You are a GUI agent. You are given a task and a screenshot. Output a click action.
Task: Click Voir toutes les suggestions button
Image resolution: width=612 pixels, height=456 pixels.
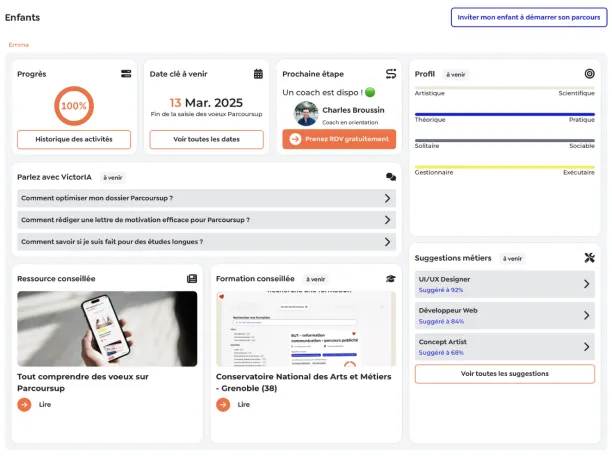point(505,374)
